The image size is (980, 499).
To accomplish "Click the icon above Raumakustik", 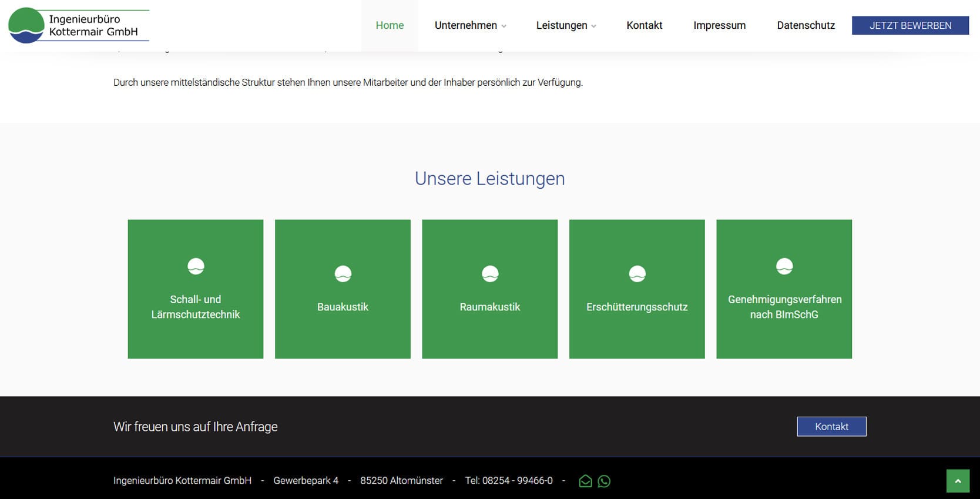I will coord(490,274).
